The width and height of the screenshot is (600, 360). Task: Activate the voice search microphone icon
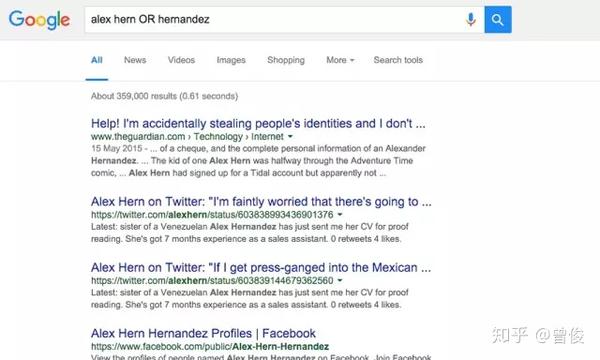pos(471,19)
